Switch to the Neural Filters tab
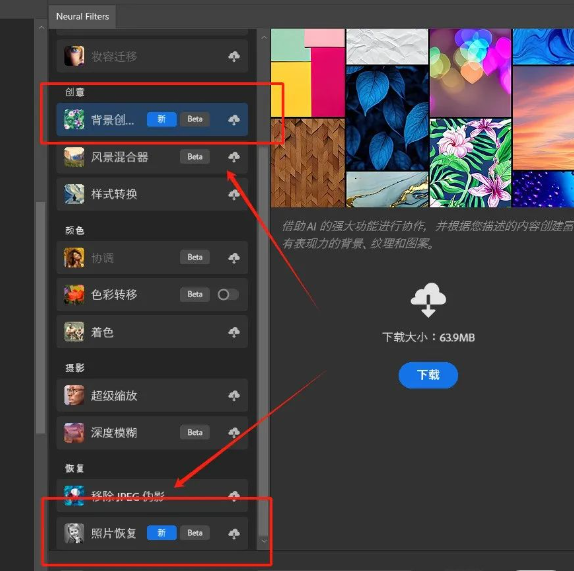 tap(83, 16)
